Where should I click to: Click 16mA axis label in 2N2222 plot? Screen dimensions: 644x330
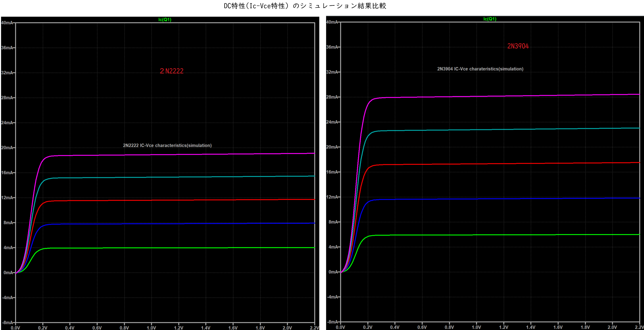coord(7,173)
